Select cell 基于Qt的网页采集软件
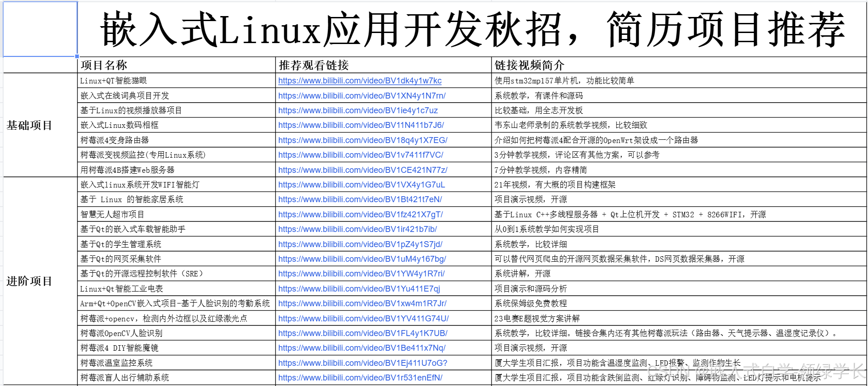The image size is (868, 386). pyautogui.click(x=177, y=259)
